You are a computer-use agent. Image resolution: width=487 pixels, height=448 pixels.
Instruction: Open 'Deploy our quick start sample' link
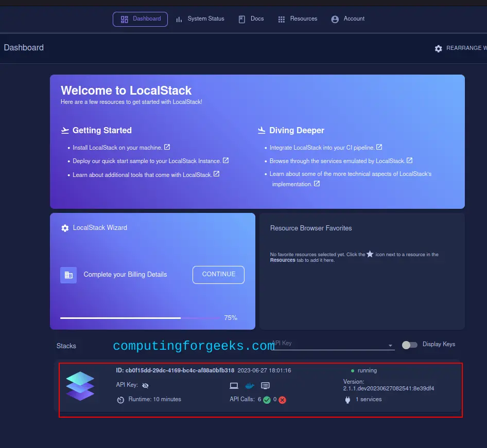point(147,161)
